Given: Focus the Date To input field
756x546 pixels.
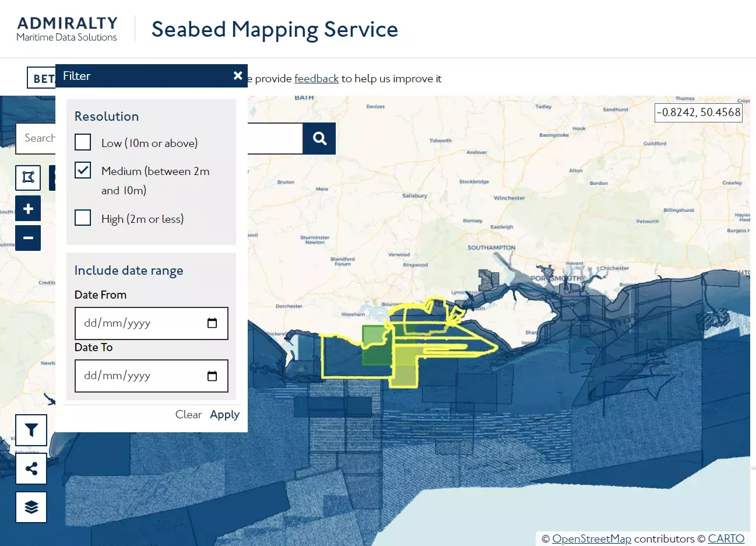Looking at the screenshot, I should (152, 376).
